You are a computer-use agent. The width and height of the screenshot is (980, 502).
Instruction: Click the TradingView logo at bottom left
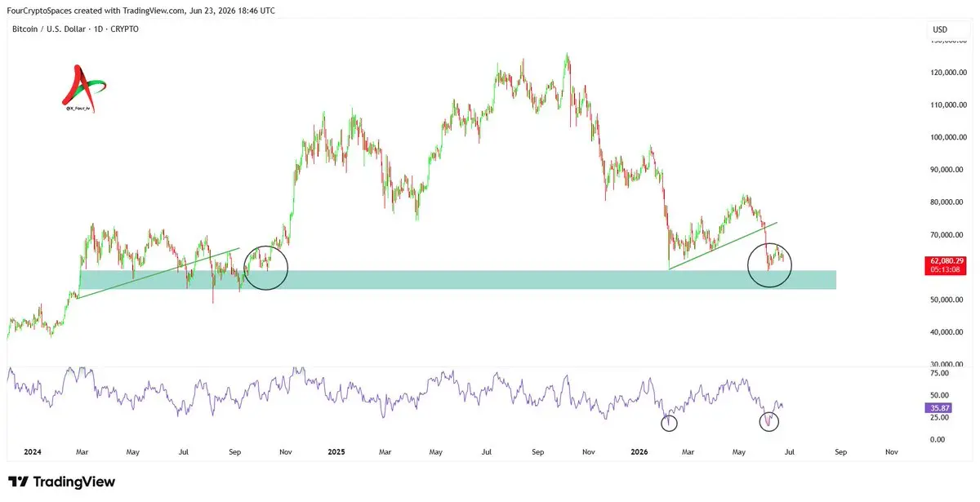pos(61,482)
